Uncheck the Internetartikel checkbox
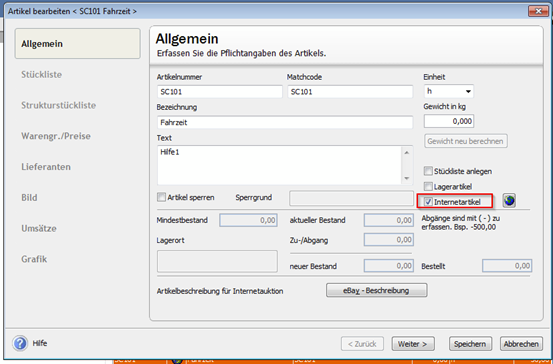Viewport: 553px width, 364px height. (428, 202)
